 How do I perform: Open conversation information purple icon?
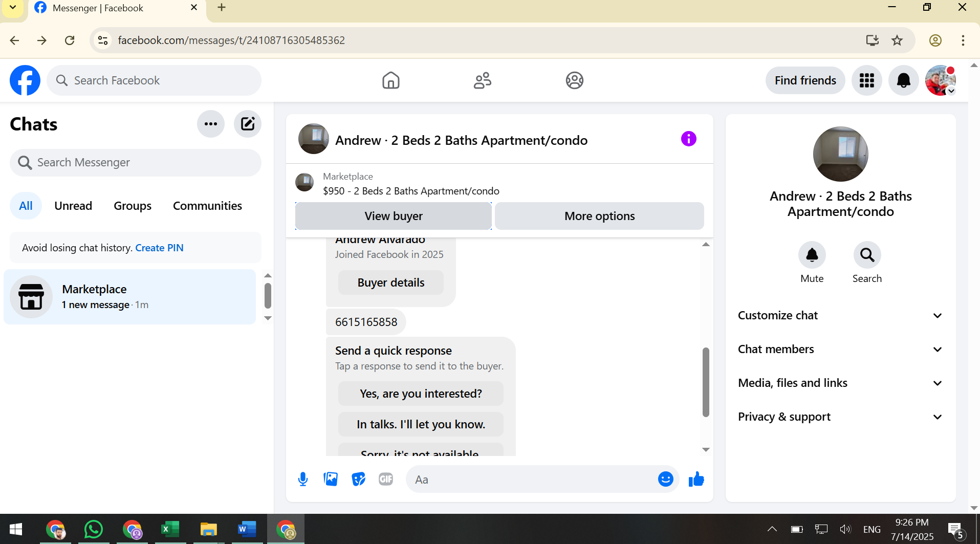[688, 139]
